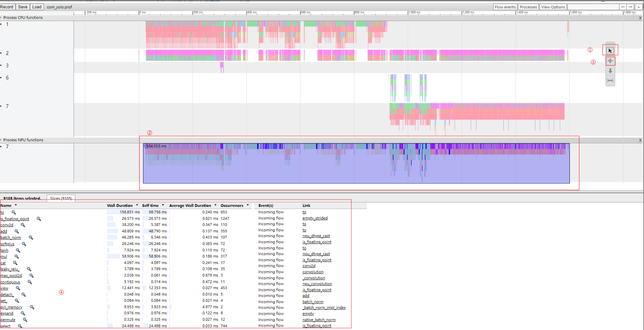Toggle Flow events display
The height and width of the screenshot is (330, 644).
coord(505,7)
